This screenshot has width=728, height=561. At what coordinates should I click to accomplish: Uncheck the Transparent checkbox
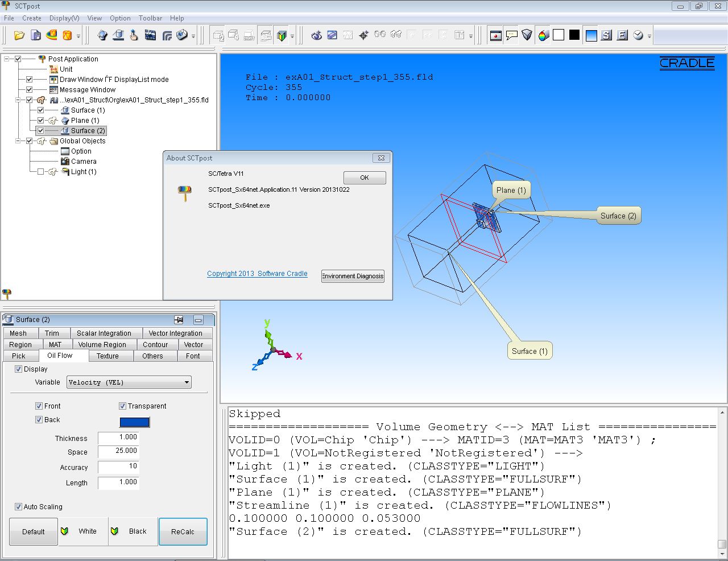(122, 406)
